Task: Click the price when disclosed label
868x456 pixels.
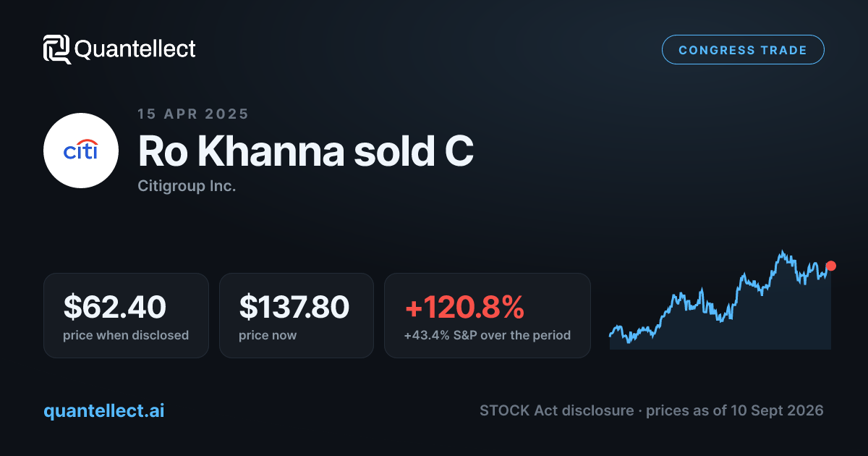Action: click(126, 335)
